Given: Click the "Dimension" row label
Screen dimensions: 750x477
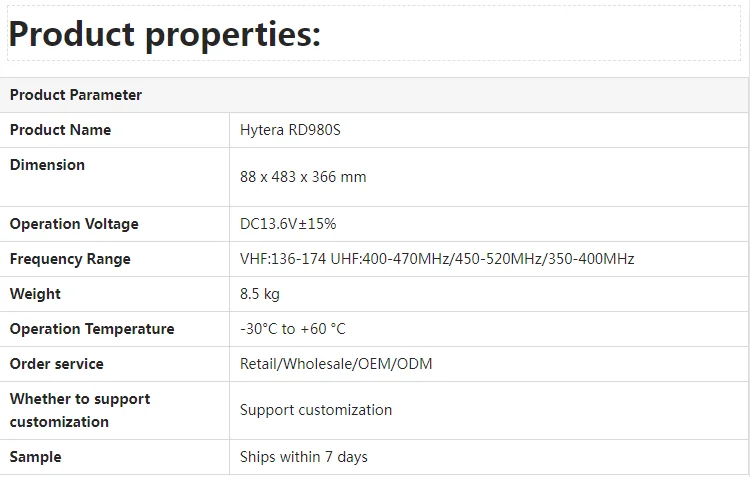Looking at the screenshot, I should pos(47,165).
